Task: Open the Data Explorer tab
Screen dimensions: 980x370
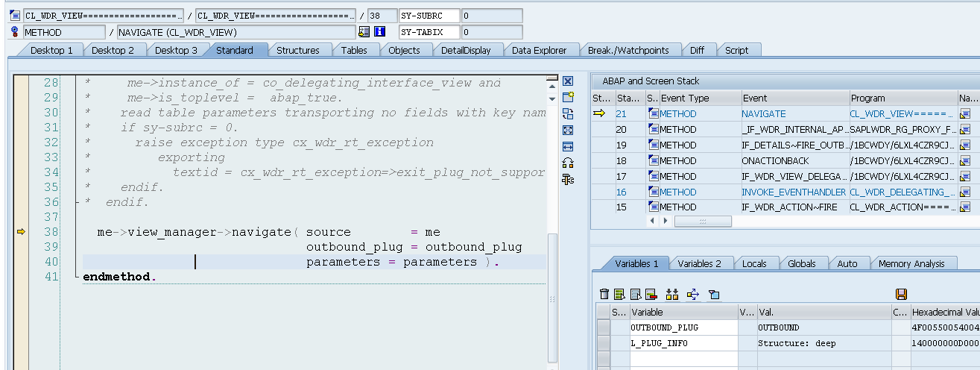Action: pyautogui.click(x=539, y=50)
